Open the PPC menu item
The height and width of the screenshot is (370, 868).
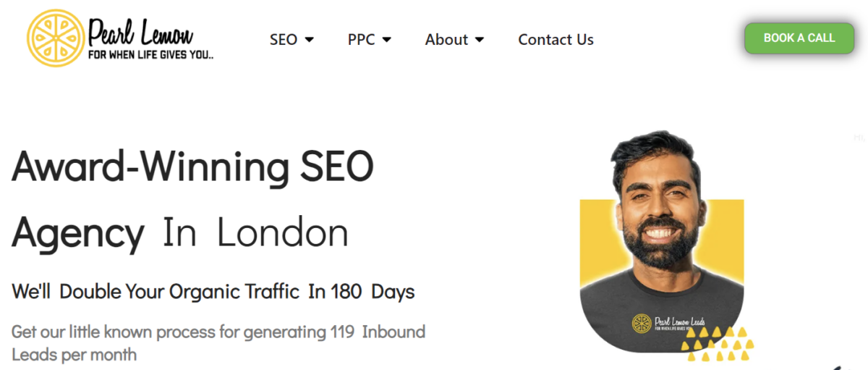coord(361,40)
